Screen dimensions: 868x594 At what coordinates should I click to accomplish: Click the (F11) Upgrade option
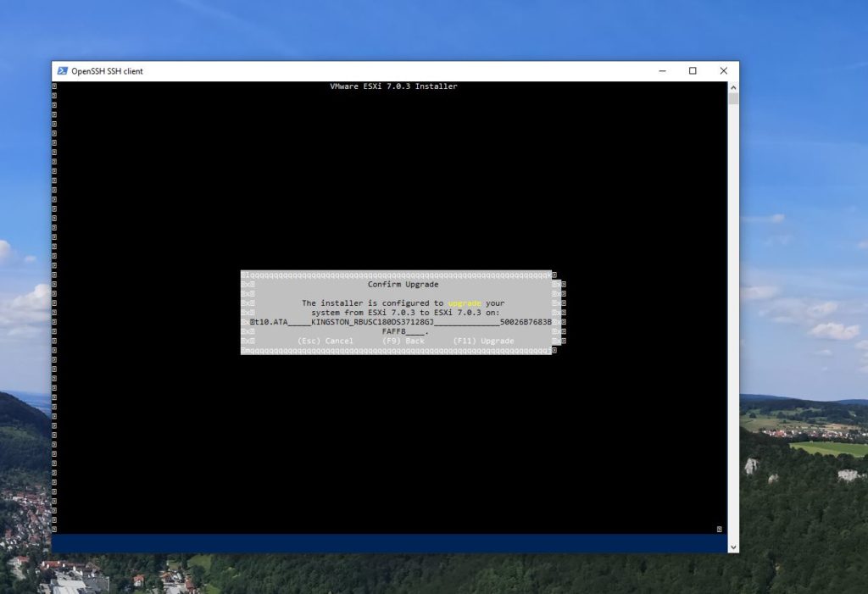point(484,341)
